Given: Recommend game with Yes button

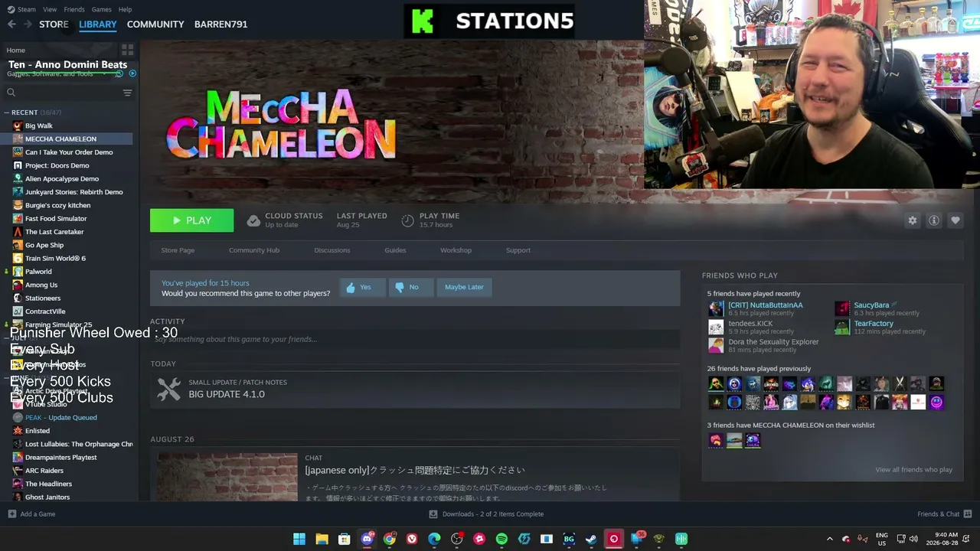Looking at the screenshot, I should click(362, 287).
